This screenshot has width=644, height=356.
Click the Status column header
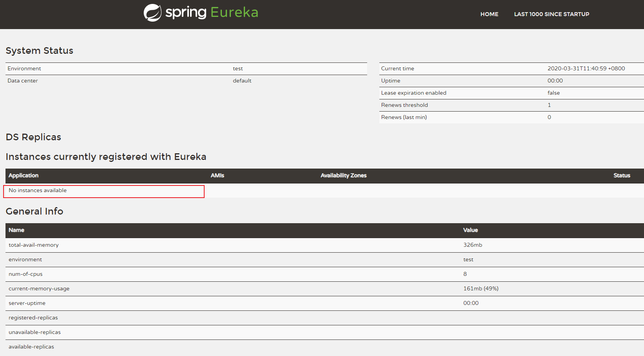[x=622, y=176]
